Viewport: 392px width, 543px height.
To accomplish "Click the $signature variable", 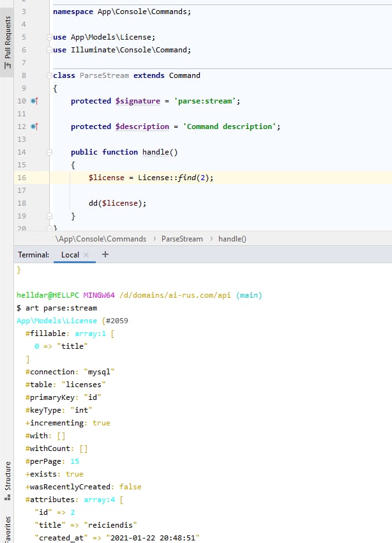I will [138, 101].
